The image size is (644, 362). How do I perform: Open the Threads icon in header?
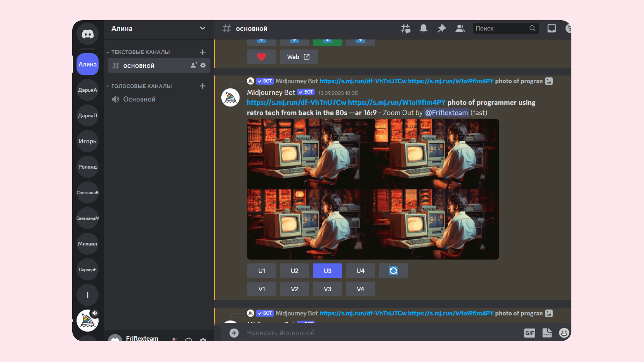click(x=405, y=29)
